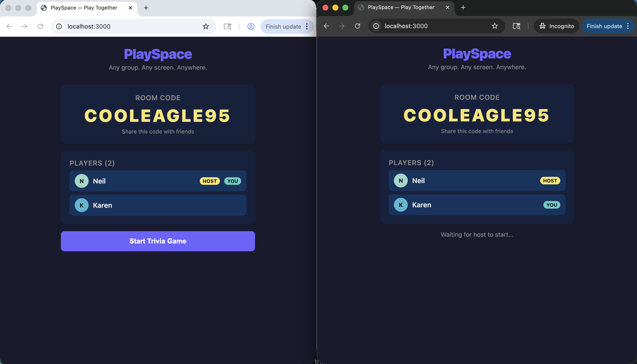The width and height of the screenshot is (637, 364).
Task: Bookmark page with star in left window
Action: point(206,26)
